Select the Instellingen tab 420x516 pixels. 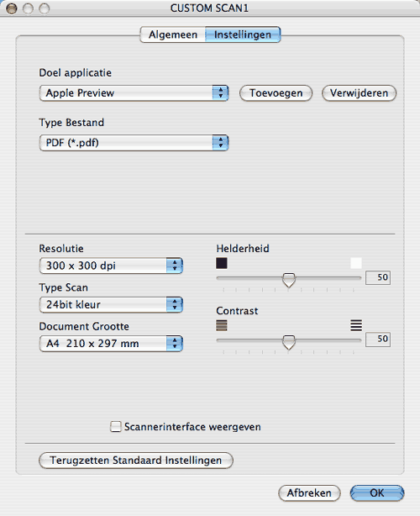[243, 34]
